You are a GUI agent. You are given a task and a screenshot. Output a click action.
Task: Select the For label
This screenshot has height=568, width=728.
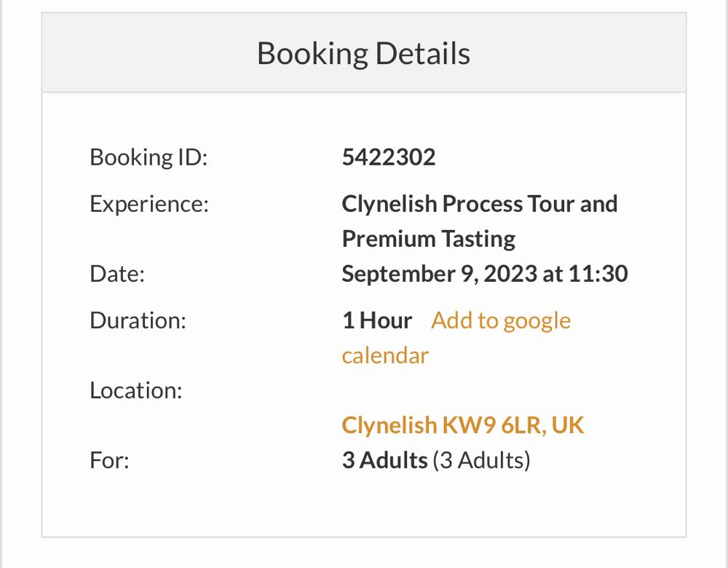point(109,461)
